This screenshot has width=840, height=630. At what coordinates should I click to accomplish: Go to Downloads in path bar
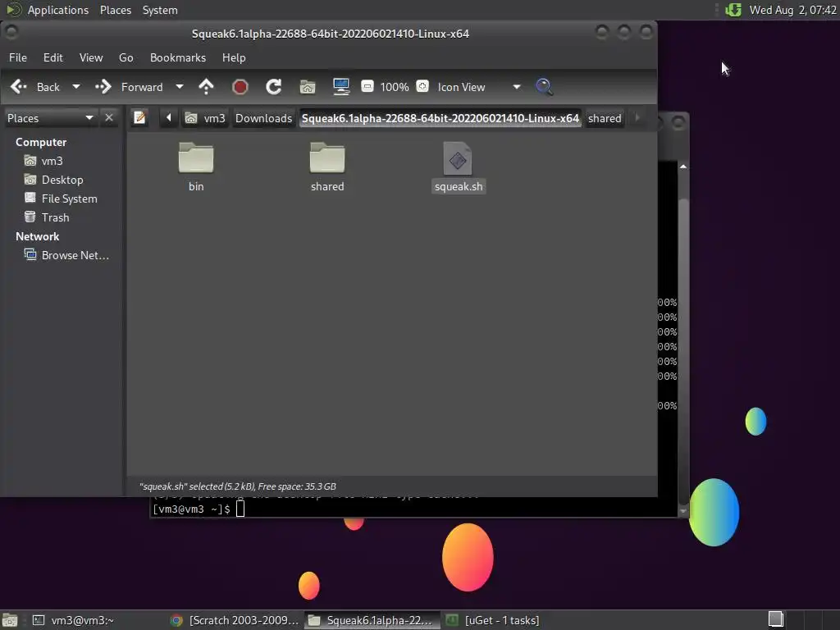(x=263, y=118)
